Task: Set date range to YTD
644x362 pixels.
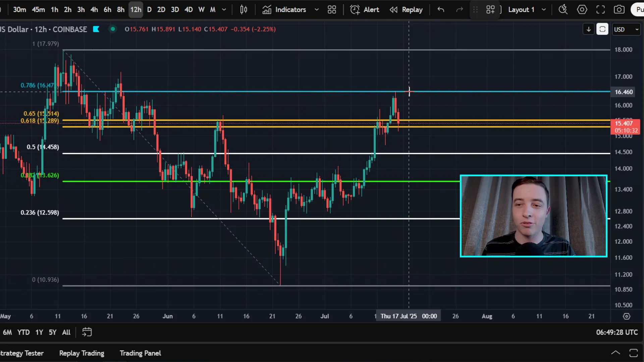Action: pos(23,332)
